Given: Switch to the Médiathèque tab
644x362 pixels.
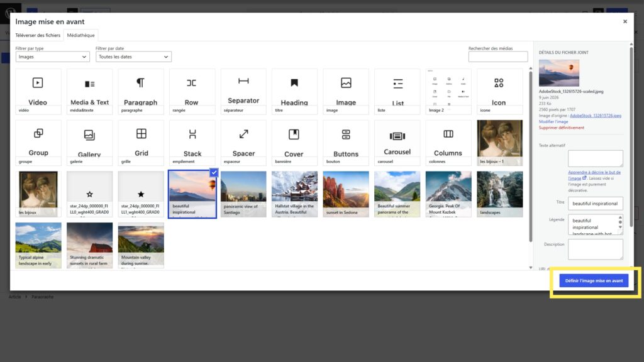Looking at the screenshot, I should point(81,35).
